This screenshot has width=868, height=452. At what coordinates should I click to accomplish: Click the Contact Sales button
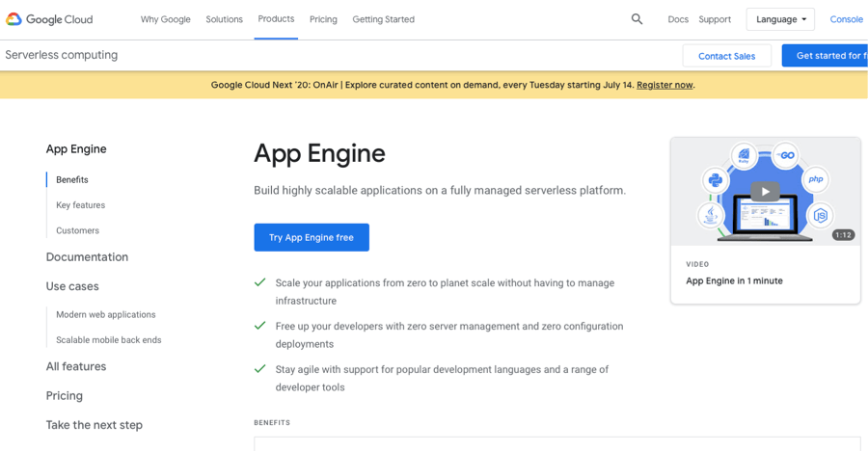[726, 56]
